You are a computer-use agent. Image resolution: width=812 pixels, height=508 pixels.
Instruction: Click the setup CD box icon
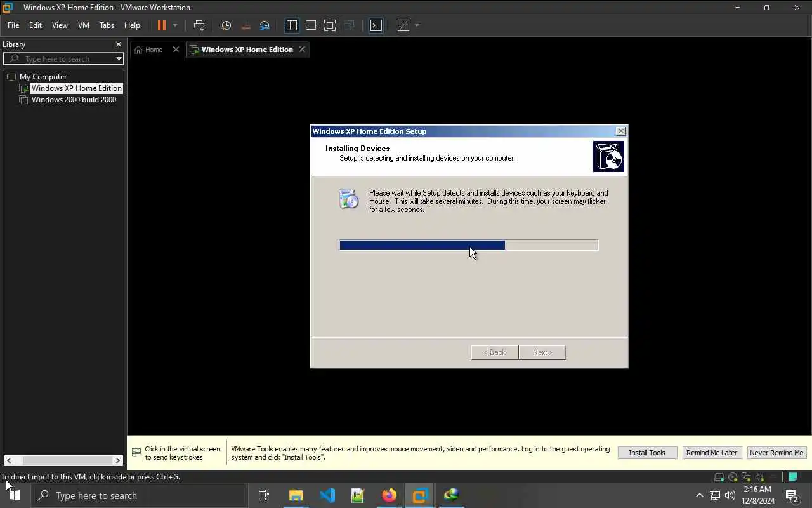(x=608, y=156)
